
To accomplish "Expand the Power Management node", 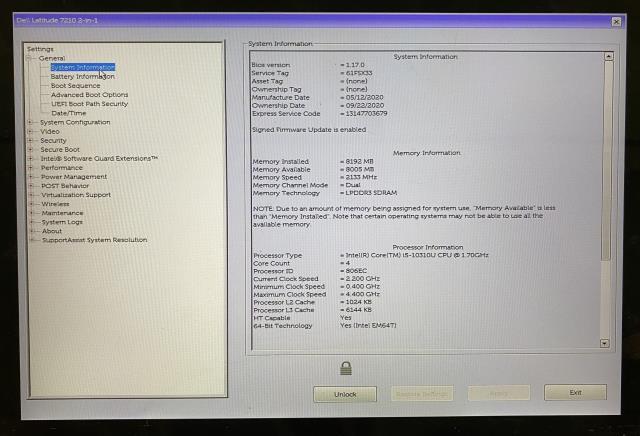I will [31, 177].
